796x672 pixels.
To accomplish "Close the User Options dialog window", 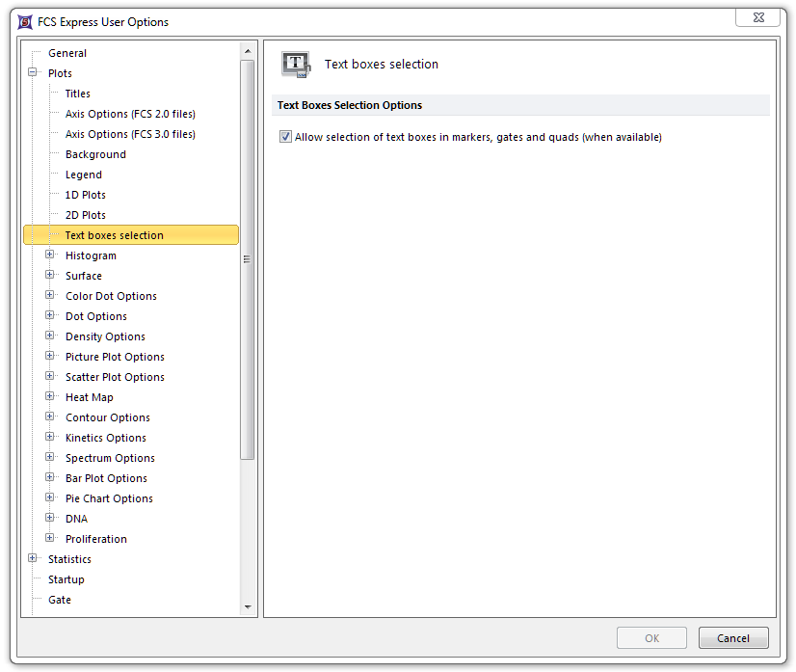I will click(x=757, y=17).
